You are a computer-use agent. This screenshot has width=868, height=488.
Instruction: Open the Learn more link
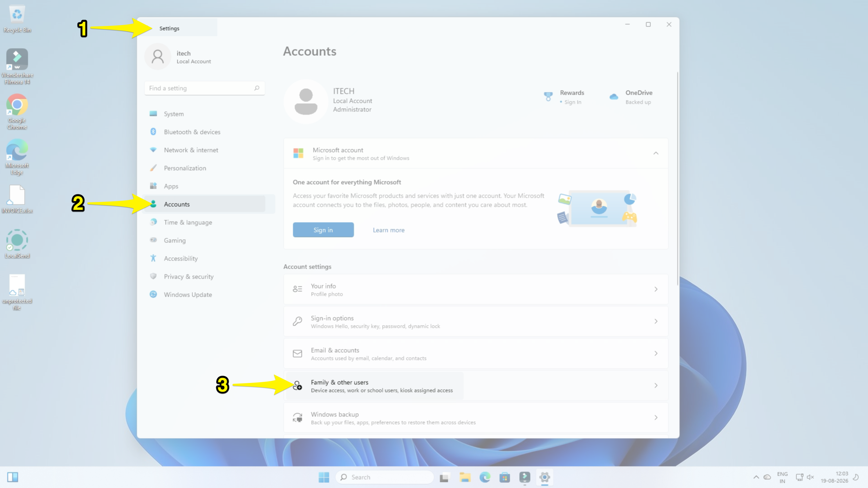click(x=389, y=230)
